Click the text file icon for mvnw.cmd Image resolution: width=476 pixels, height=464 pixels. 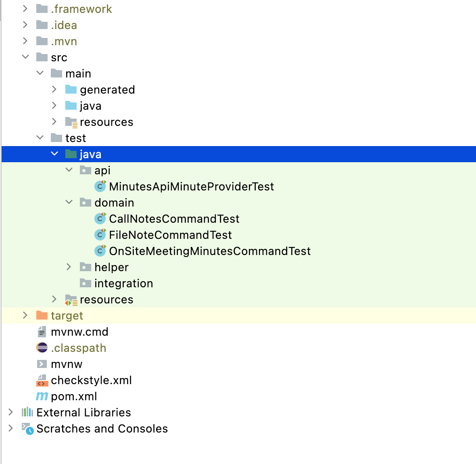pos(42,332)
